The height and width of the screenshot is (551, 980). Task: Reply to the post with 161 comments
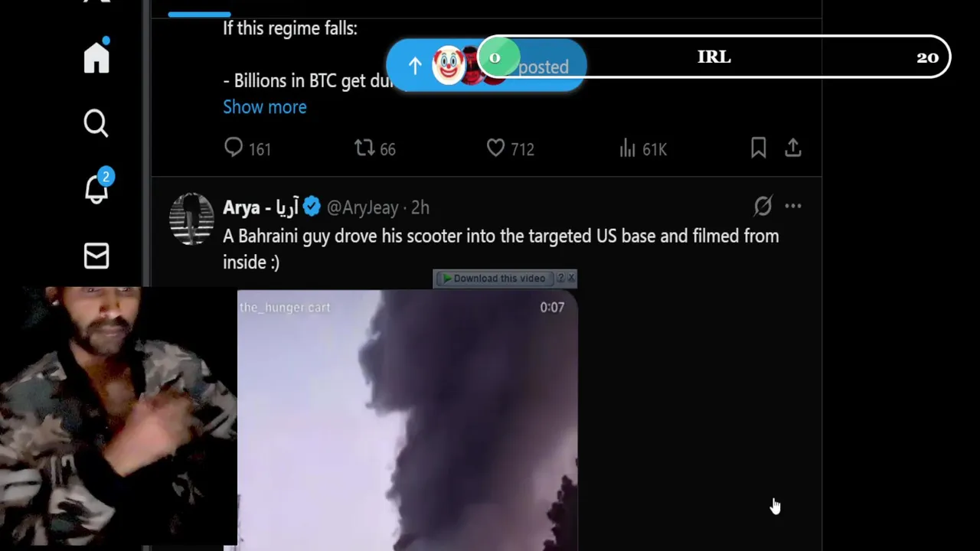coord(247,148)
